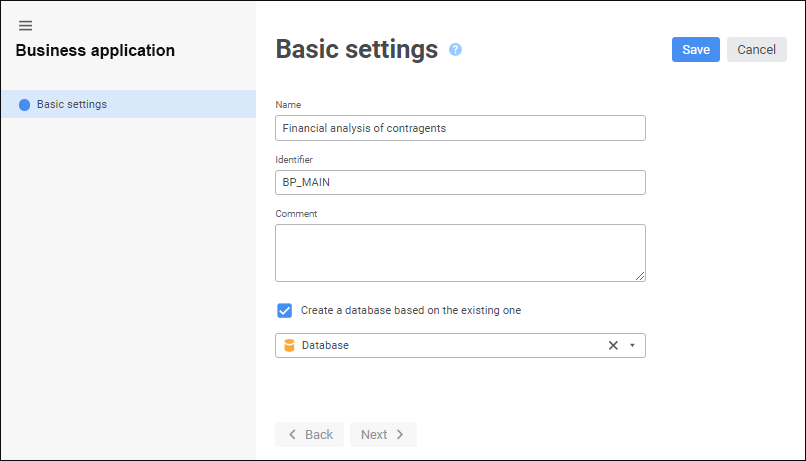
Task: Click the orange database cylinder icon
Action: (289, 345)
